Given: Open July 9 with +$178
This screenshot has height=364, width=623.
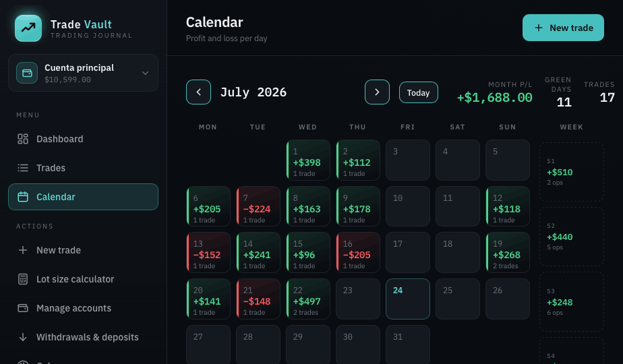Looking at the screenshot, I should (358, 207).
